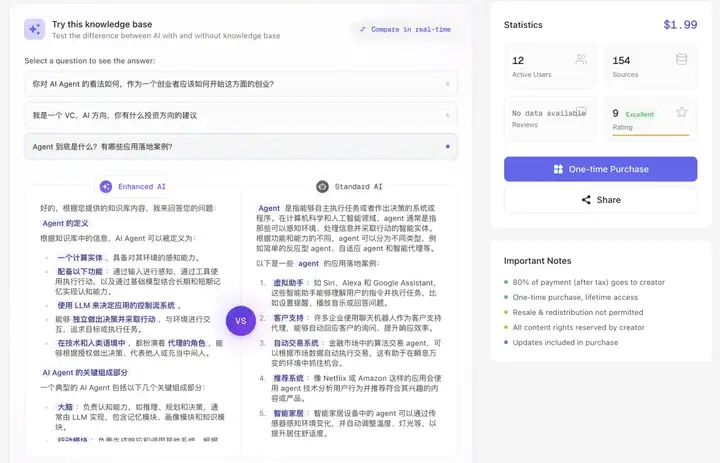Click the rating progress bar under Rating
The image size is (720, 463).
click(651, 135)
